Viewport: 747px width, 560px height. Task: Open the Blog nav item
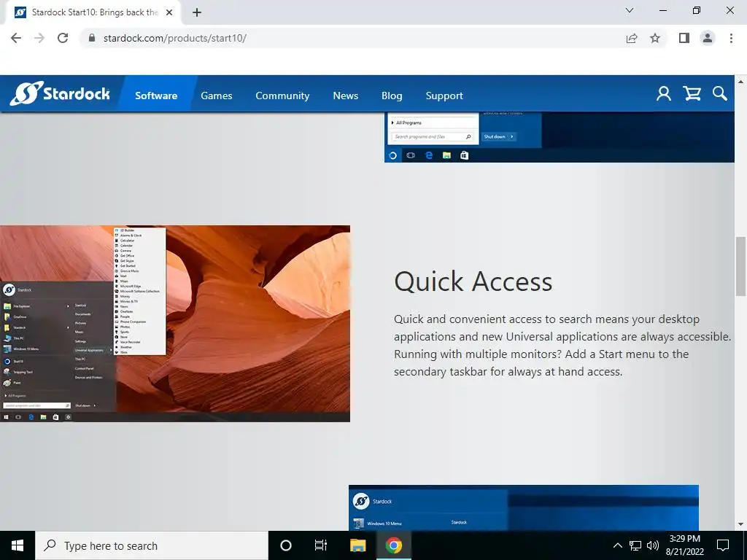coord(392,96)
